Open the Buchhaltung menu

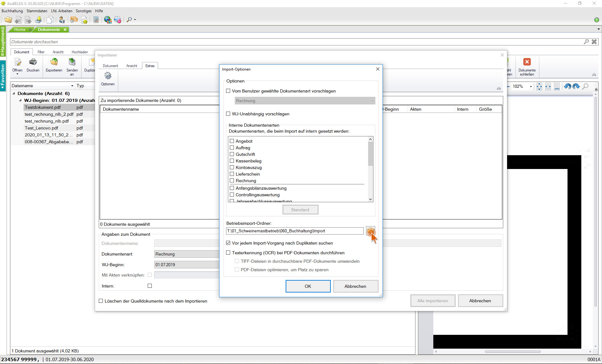12,11
